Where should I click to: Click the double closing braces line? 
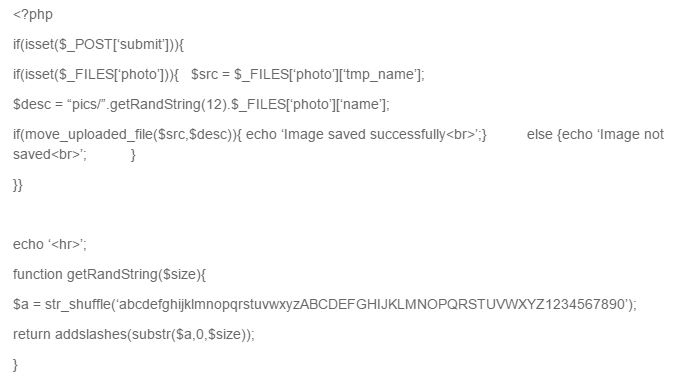click(x=18, y=185)
